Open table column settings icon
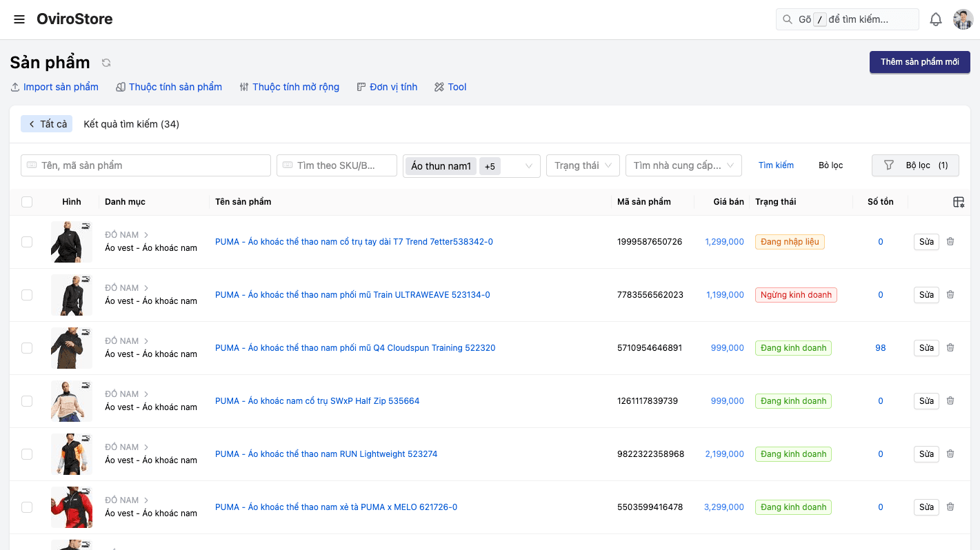980x550 pixels. (x=959, y=202)
